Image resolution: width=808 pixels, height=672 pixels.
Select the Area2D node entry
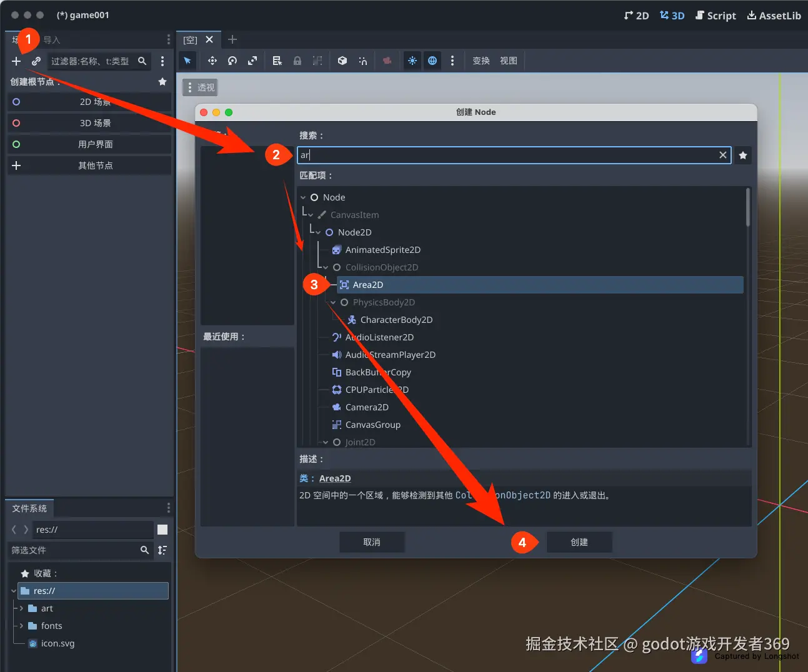[x=540, y=285]
